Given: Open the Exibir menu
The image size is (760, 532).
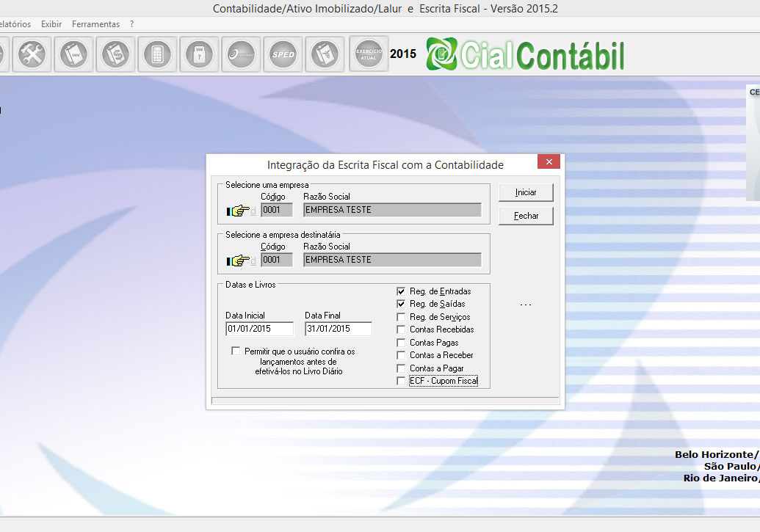Looking at the screenshot, I should point(51,24).
